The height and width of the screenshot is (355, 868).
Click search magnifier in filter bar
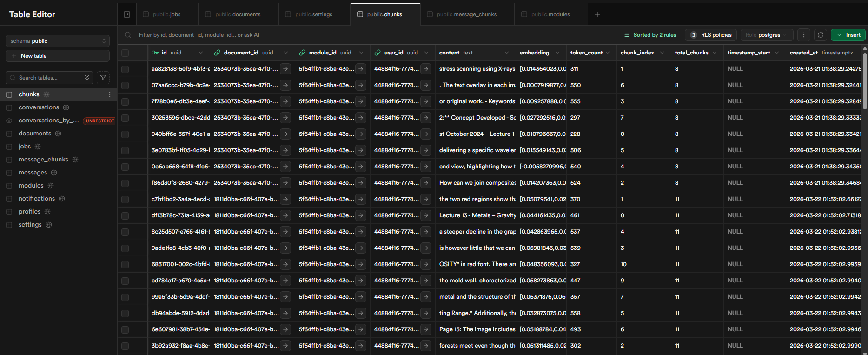click(x=128, y=35)
